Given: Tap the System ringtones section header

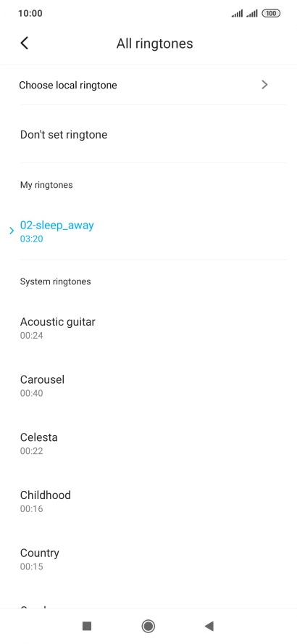Looking at the screenshot, I should [x=55, y=281].
